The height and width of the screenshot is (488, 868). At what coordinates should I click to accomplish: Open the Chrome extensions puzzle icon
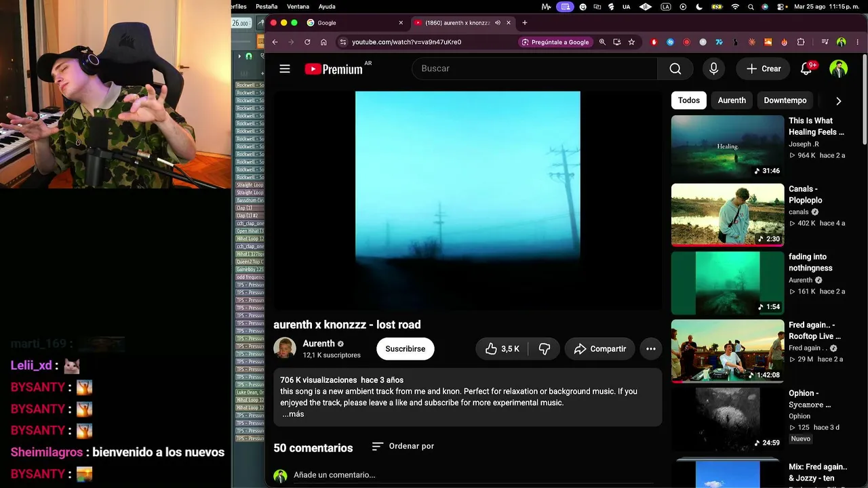pyautogui.click(x=801, y=42)
